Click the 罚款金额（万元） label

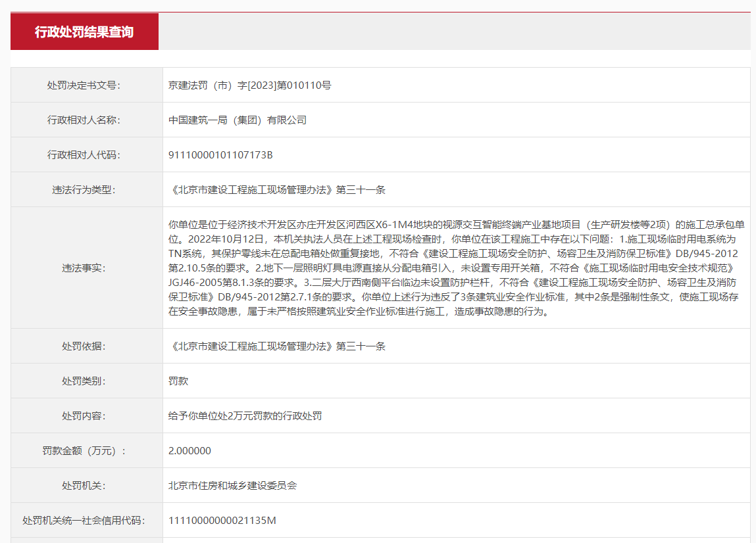(84, 450)
